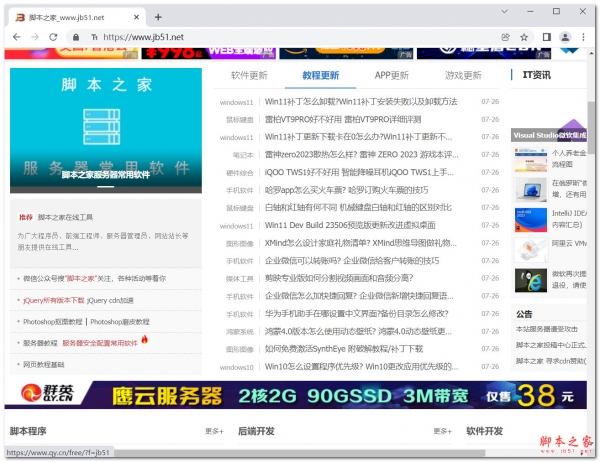Open 剪映专业版如何分割视频 article
The width and height of the screenshot is (600, 462).
click(x=339, y=278)
